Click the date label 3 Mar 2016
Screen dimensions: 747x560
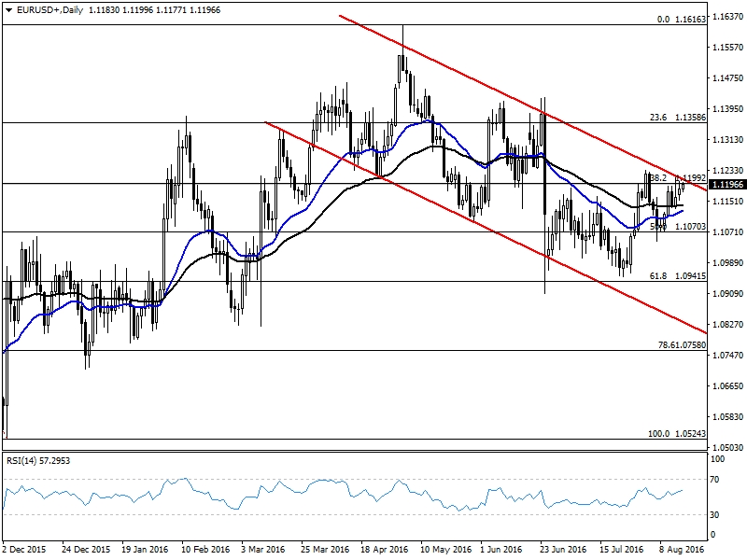[263, 549]
